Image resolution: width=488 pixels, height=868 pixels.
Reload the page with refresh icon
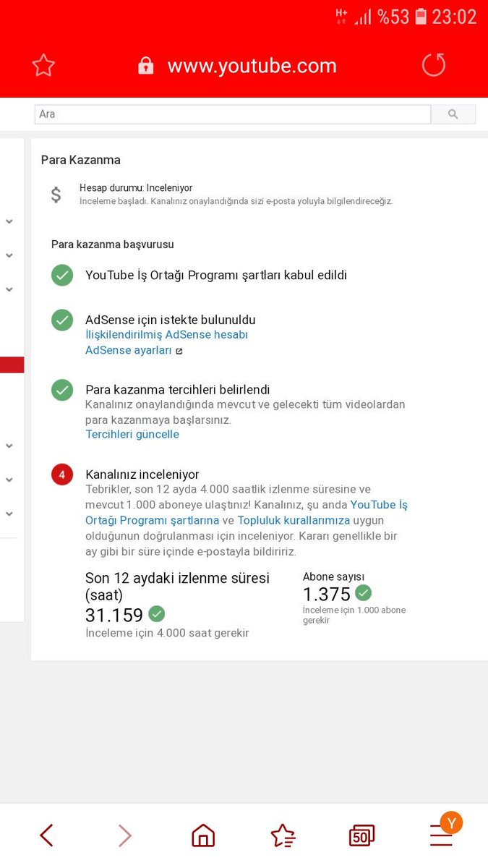[x=434, y=65]
